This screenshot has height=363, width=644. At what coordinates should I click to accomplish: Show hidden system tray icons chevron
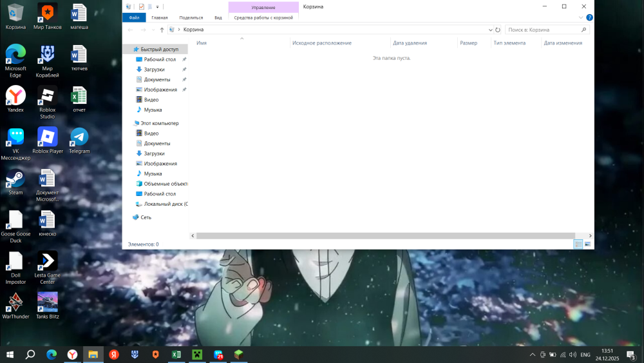533,355
